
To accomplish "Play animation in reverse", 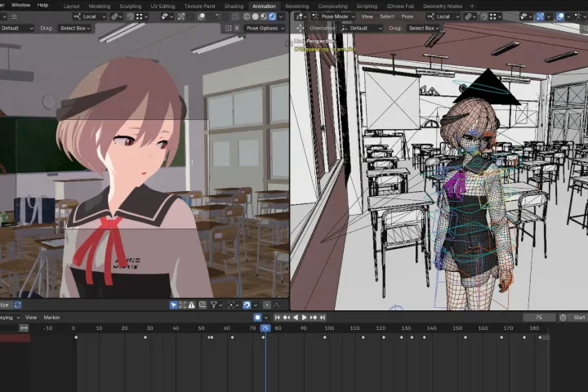I will 296,318.
